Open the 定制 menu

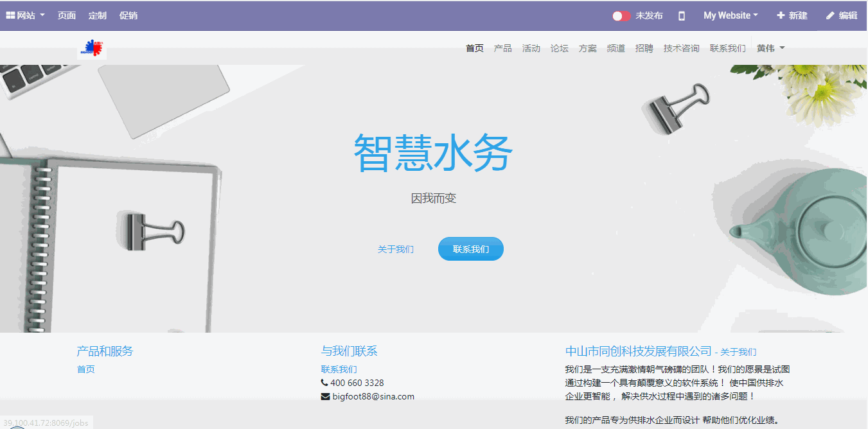(98, 15)
